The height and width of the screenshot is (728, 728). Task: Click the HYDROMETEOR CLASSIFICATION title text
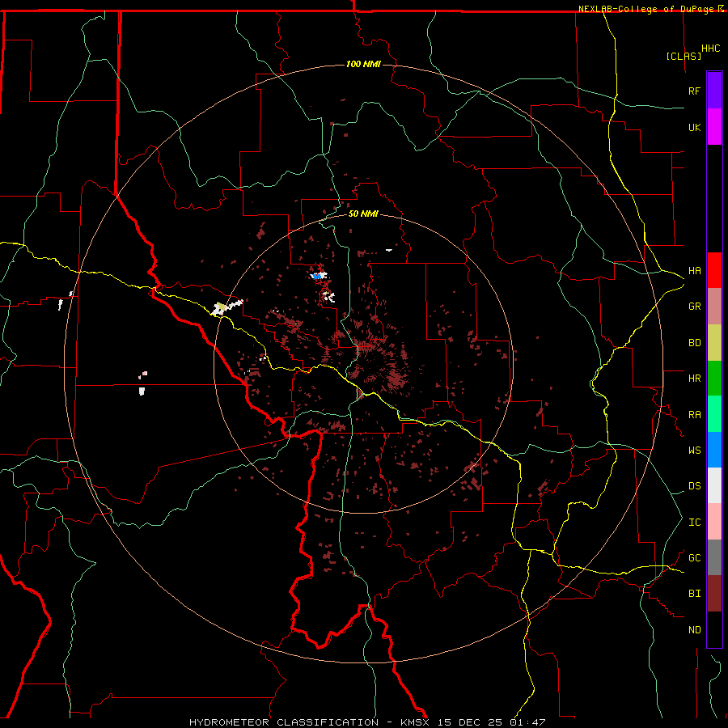(x=284, y=722)
